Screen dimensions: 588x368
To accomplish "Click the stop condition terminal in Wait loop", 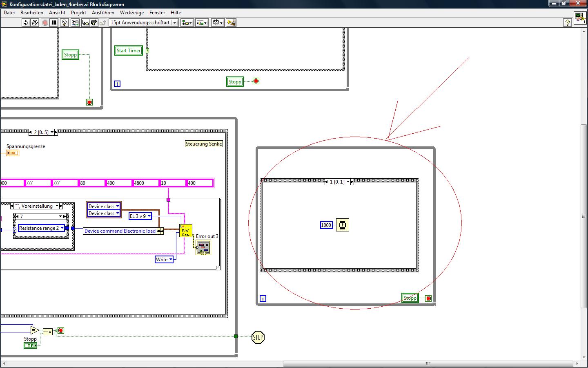I will pyautogui.click(x=428, y=298).
